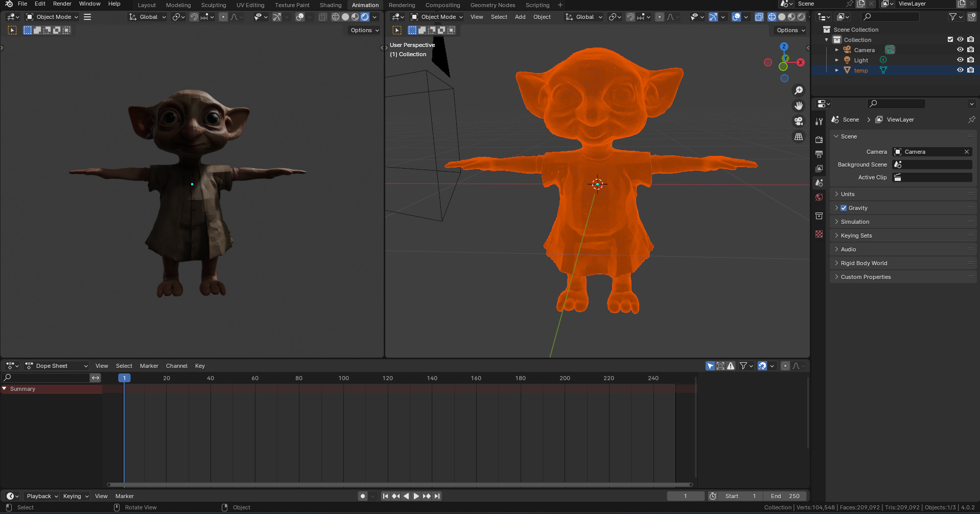
Task: Click the Camera object data icon in outliner
Action: [890, 50]
